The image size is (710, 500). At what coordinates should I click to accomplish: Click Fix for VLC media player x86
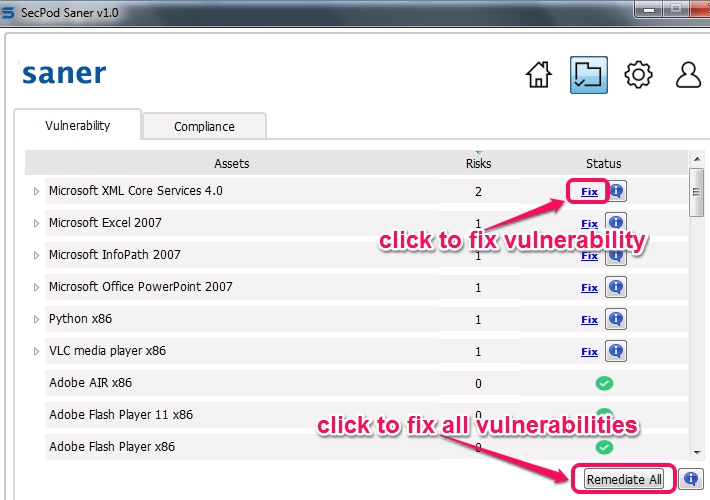pos(589,351)
